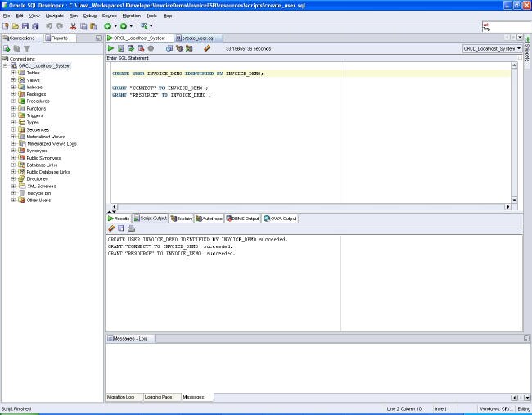Click the Save icon in Script Output pane

coord(121,228)
